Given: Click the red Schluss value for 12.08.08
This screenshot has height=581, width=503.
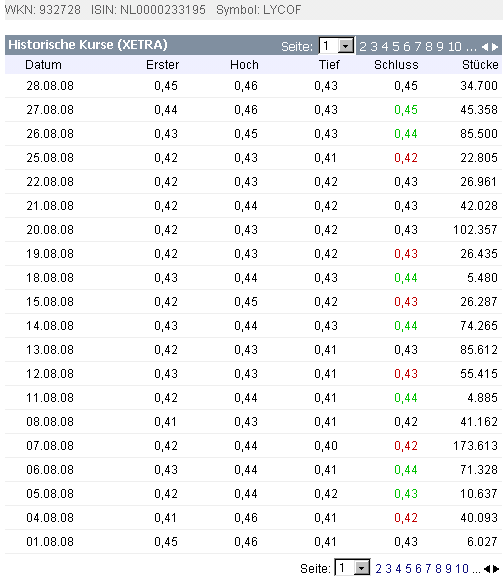Looking at the screenshot, I should 406,374.
